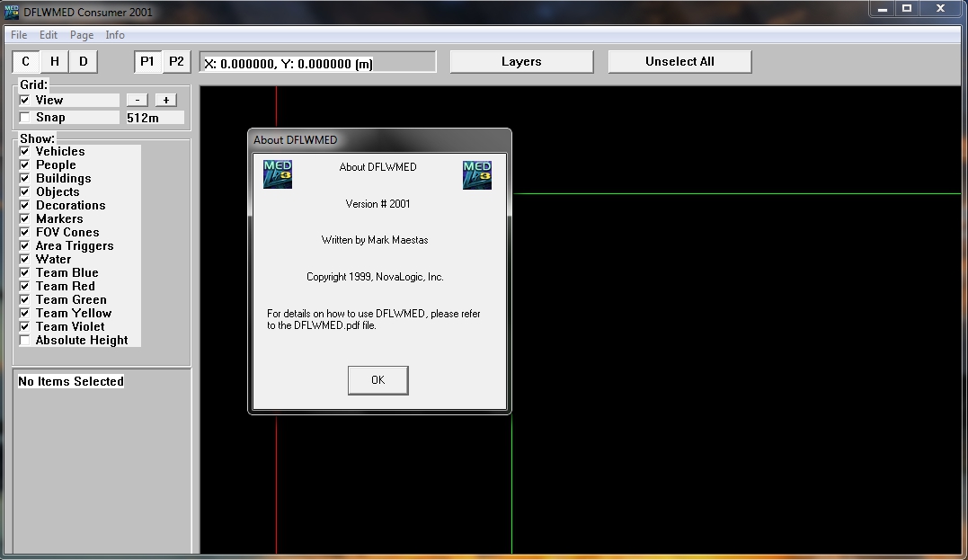Toggle Objects visibility checkbox
Viewport: 968px width, 560px height.
coord(24,192)
